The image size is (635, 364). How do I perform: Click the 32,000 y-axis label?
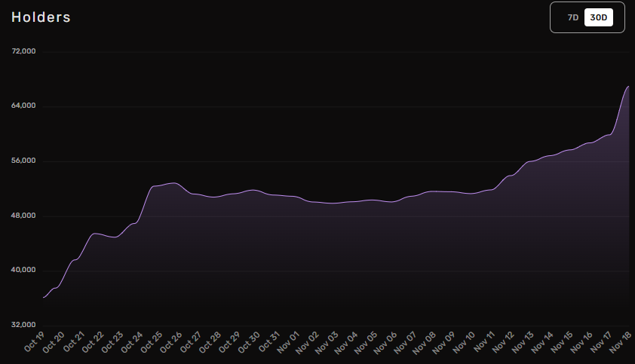(x=24, y=326)
